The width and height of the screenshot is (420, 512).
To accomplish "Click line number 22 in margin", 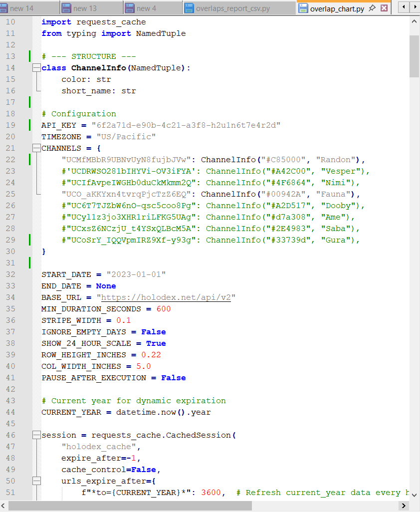I will click(x=10, y=160).
